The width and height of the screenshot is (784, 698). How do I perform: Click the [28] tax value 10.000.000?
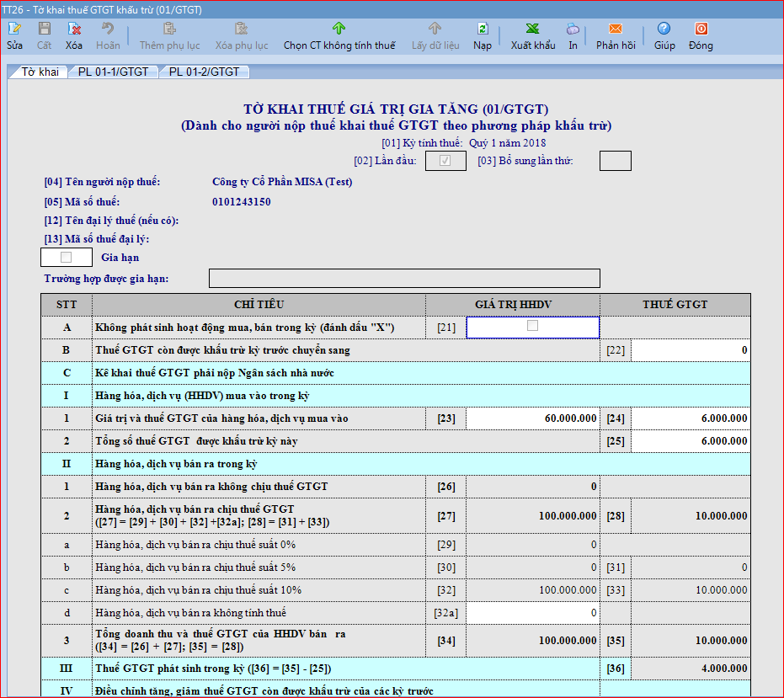point(691,515)
